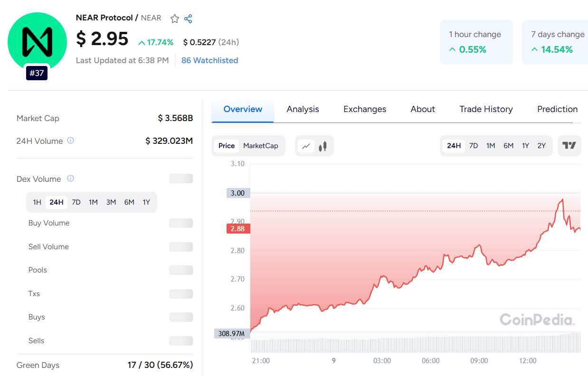Set chart range to 6M
This screenshot has width=588, height=376.
[508, 146]
